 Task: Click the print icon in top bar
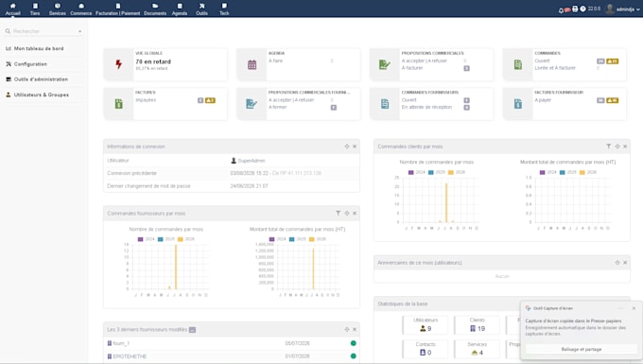click(575, 9)
